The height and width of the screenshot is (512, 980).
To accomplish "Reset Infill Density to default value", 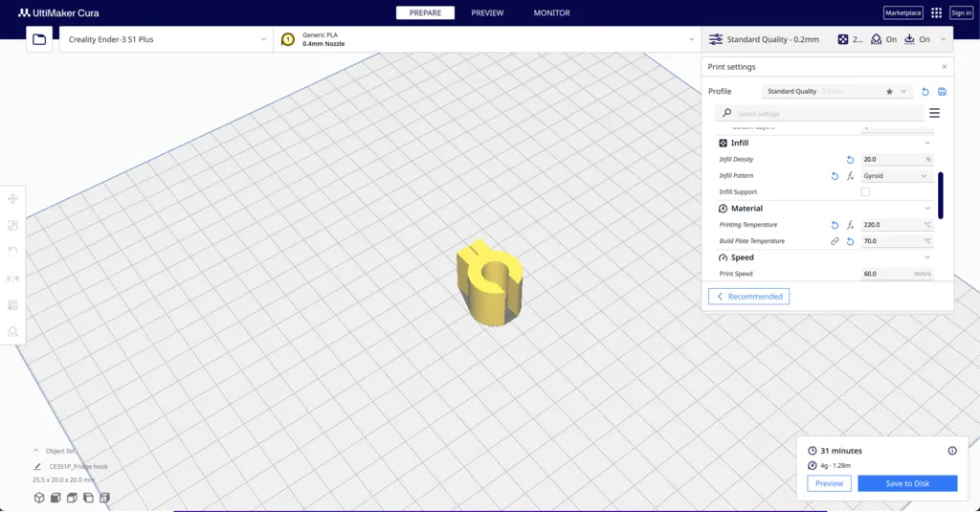I will pyautogui.click(x=850, y=160).
